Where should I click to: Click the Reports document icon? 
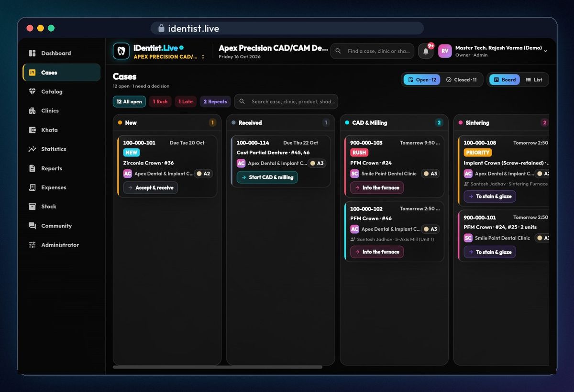[x=32, y=168]
